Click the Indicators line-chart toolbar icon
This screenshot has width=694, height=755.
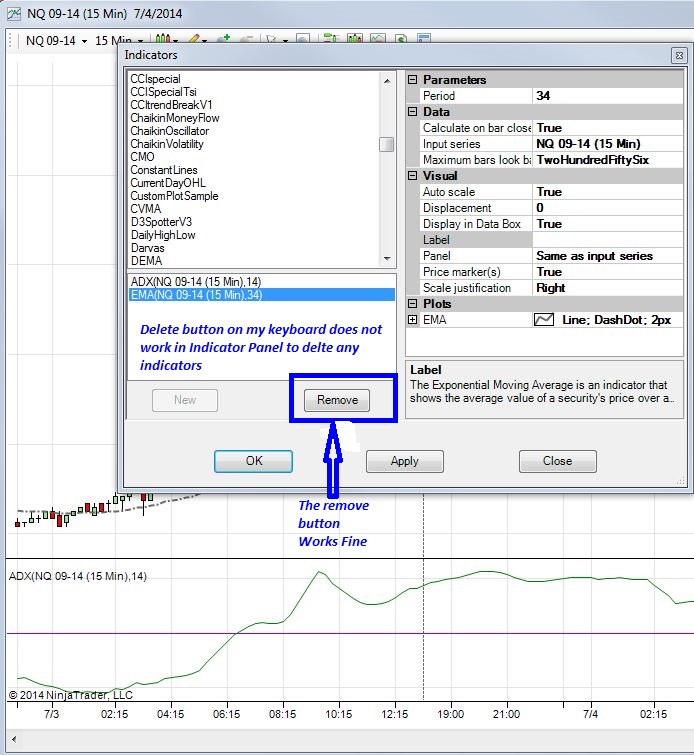[x=378, y=39]
